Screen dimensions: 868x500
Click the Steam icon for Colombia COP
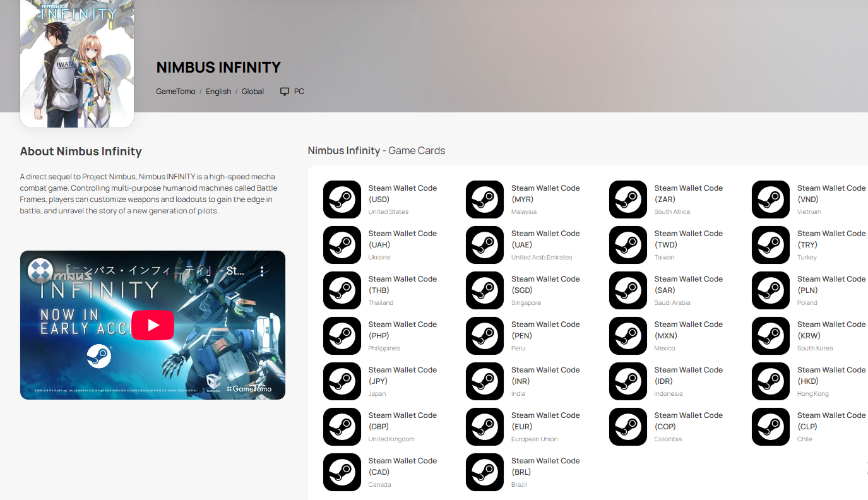click(x=628, y=427)
